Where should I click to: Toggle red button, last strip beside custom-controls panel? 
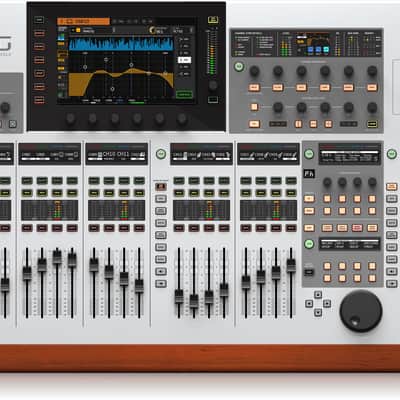[x=291, y=228]
